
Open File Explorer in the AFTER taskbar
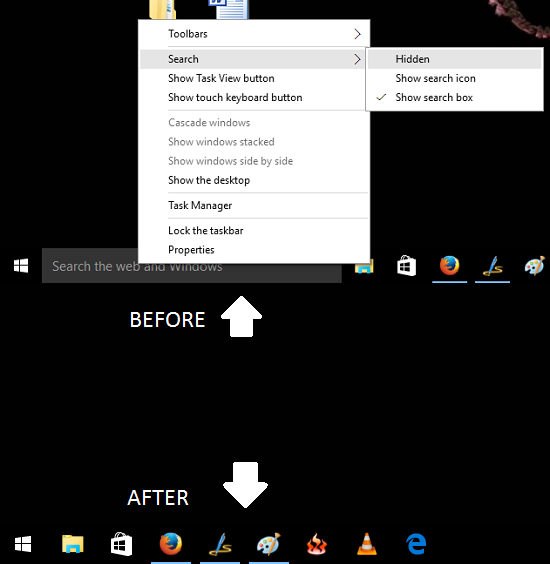tap(73, 544)
